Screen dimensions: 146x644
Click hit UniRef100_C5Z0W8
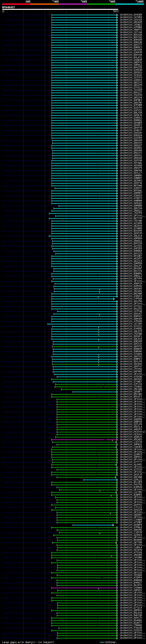pos(131,334)
